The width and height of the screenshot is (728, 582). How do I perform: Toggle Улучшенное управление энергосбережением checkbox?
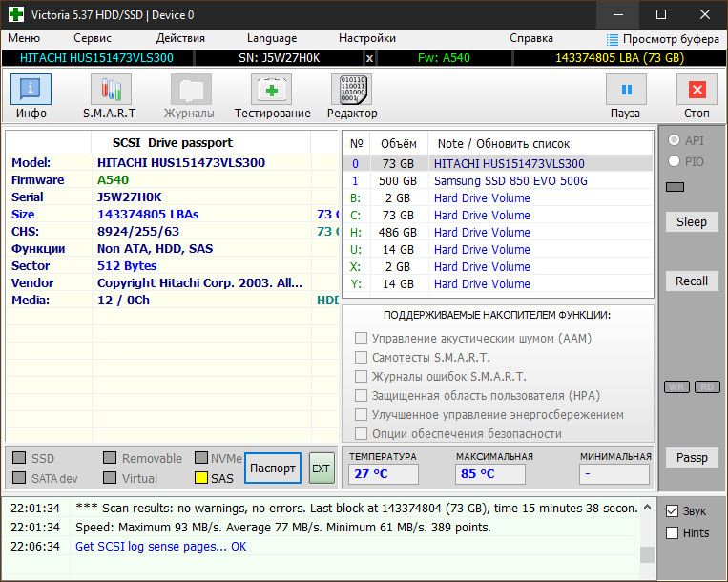click(x=361, y=414)
